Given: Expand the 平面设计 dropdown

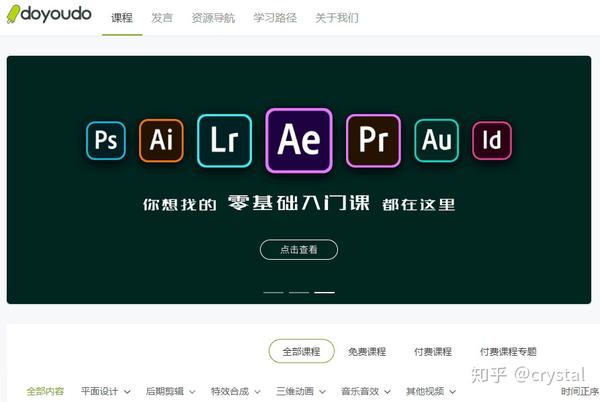Looking at the screenshot, I should 106,391.
